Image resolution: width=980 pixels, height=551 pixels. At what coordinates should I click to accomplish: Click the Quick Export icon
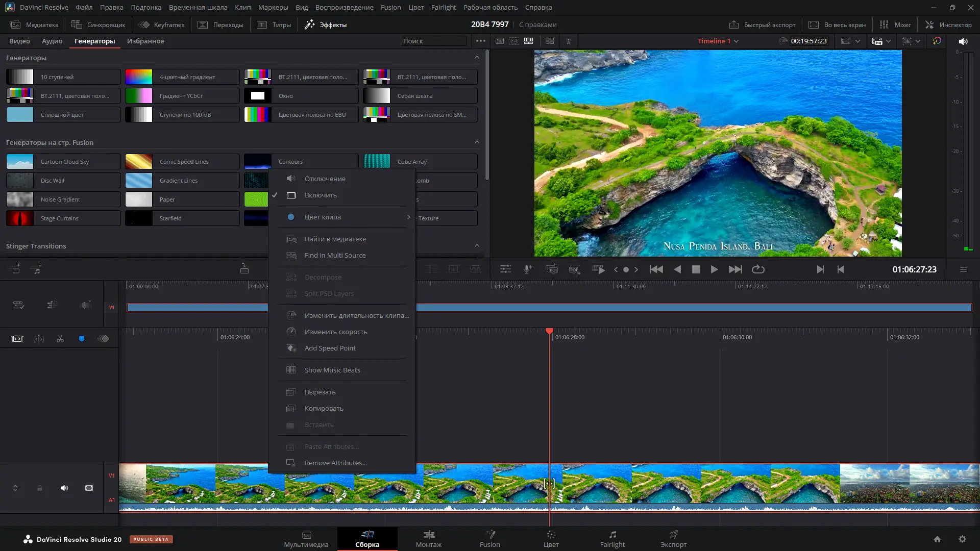click(734, 24)
